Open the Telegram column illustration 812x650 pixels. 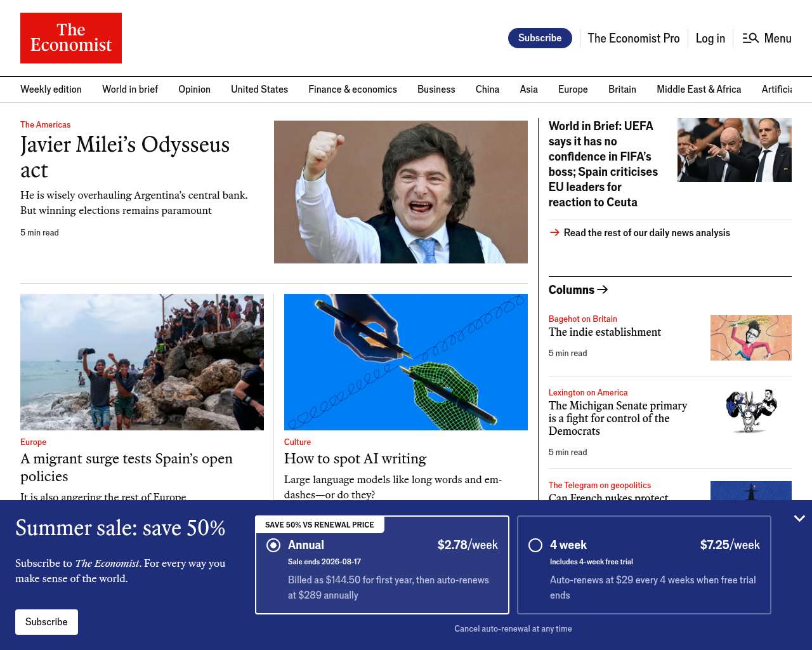click(x=751, y=491)
